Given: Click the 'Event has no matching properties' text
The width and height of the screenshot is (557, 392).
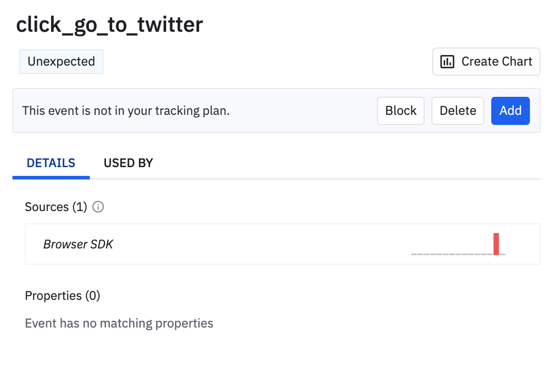Looking at the screenshot, I should tap(119, 323).
